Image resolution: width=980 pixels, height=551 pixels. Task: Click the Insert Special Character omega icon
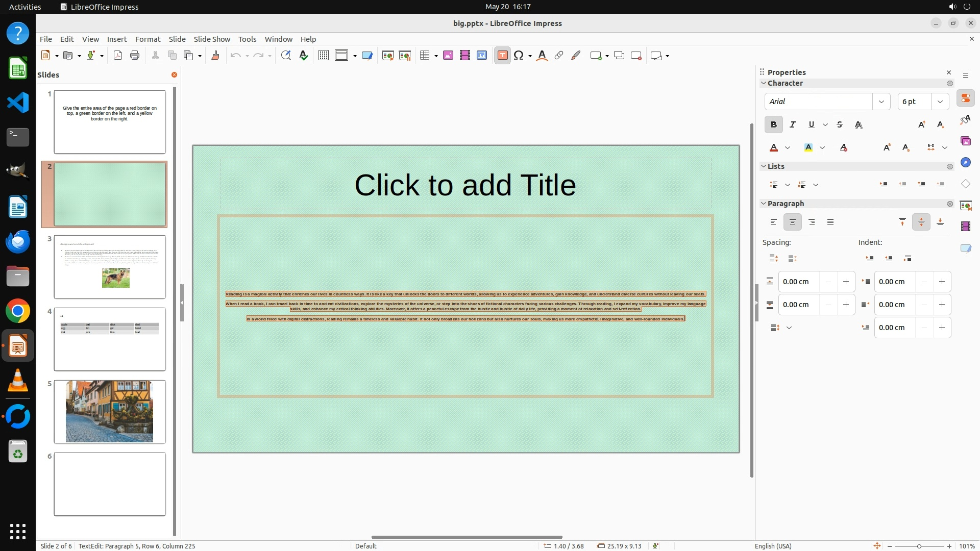coord(519,56)
